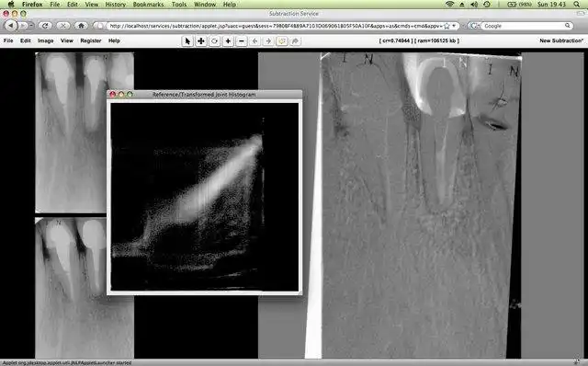Click the zoom out minus tool
588x366 pixels.
[242, 40]
